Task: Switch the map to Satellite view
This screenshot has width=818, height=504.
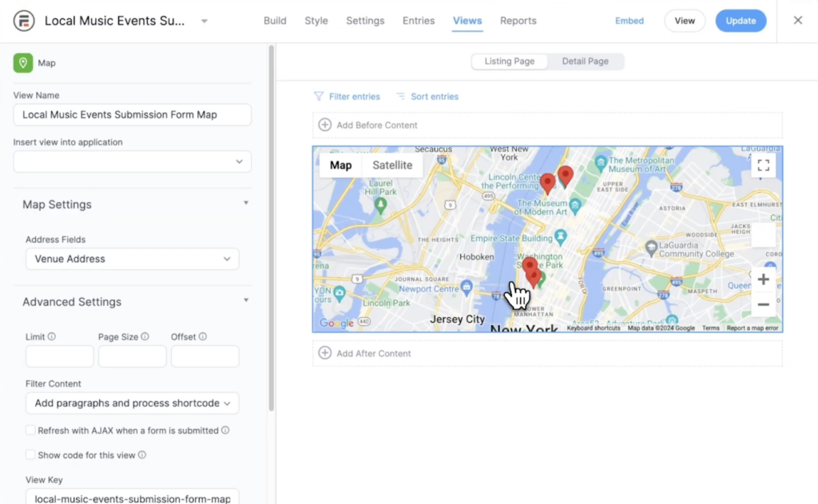Action: [392, 165]
